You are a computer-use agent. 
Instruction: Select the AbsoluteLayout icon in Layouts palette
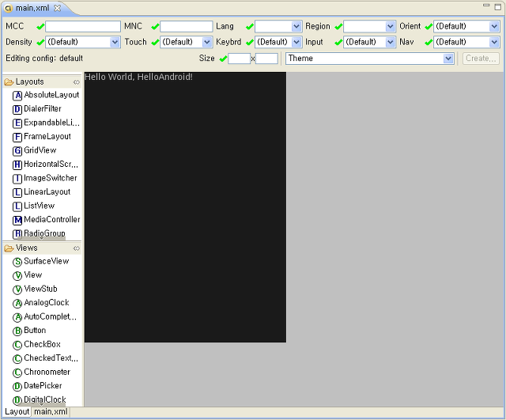tap(17, 96)
